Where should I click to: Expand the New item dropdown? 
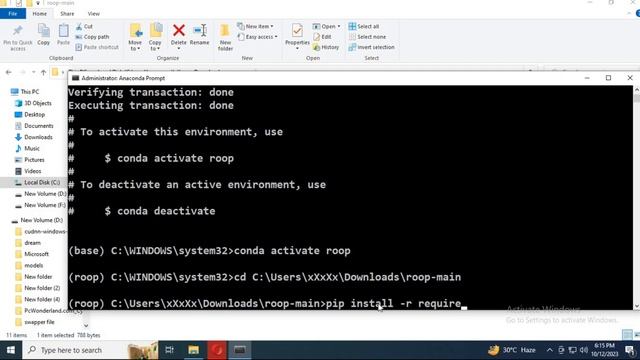(x=256, y=27)
